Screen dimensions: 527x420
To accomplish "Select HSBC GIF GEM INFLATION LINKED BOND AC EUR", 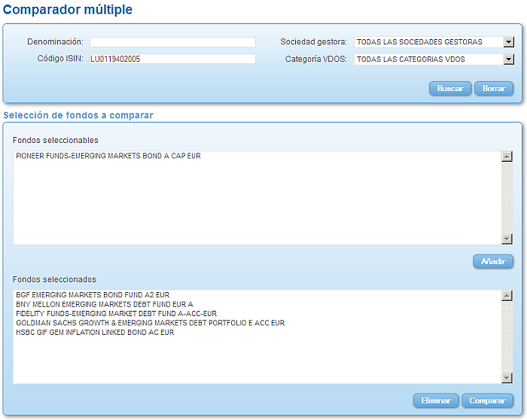I will tap(95, 332).
